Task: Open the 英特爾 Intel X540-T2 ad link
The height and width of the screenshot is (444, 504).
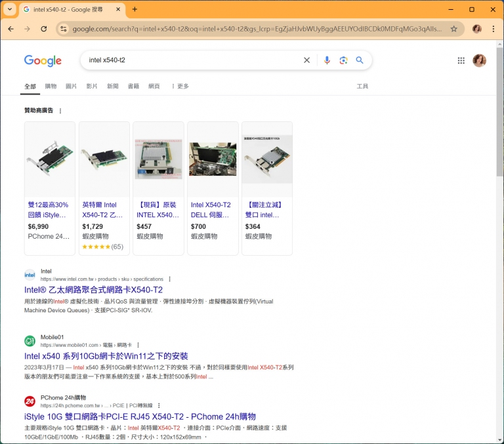Action: pyautogui.click(x=102, y=210)
